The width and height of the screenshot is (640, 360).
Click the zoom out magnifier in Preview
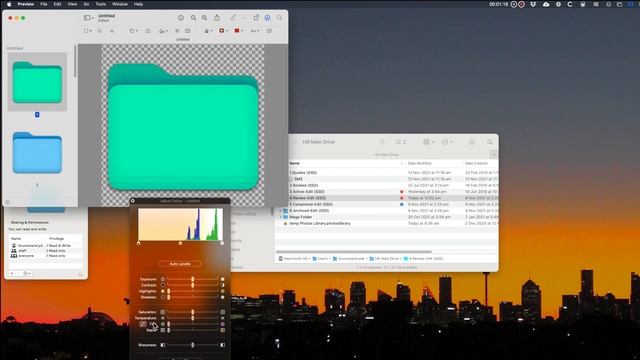(x=193, y=18)
